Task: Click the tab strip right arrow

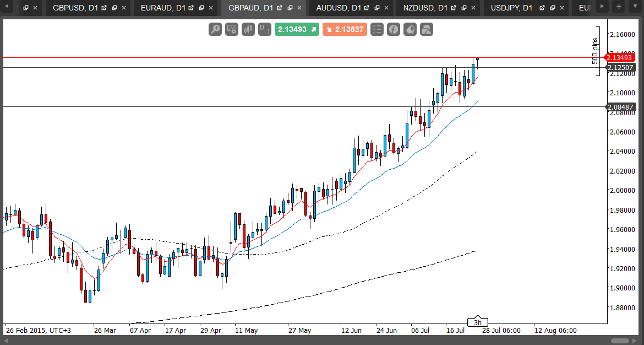Action: pyautogui.click(x=602, y=6)
